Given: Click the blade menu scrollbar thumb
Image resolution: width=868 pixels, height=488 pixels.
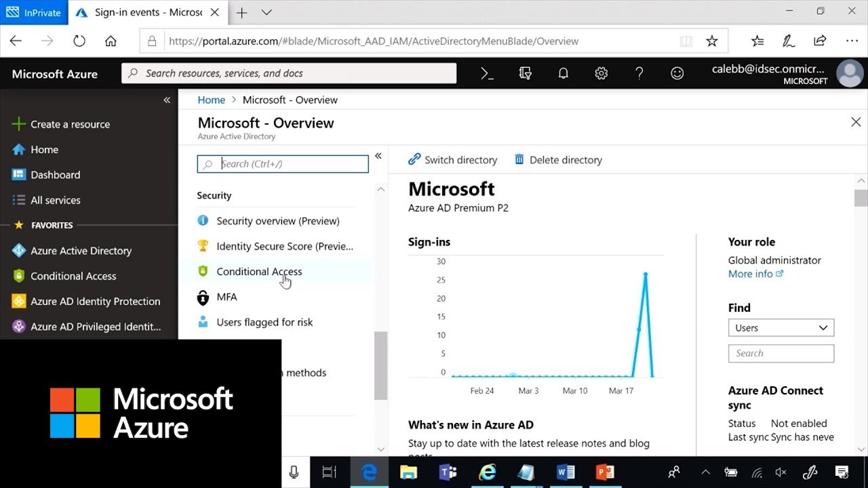Looking at the screenshot, I should pyautogui.click(x=381, y=365).
